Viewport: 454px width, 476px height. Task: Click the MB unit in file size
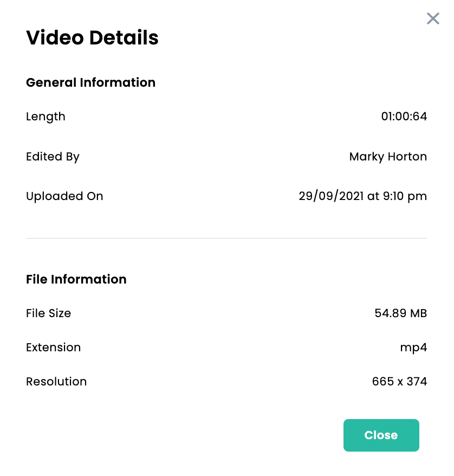[419, 313]
